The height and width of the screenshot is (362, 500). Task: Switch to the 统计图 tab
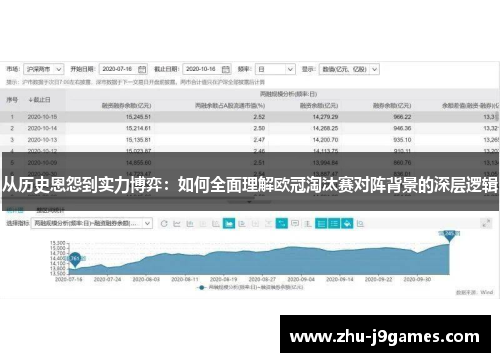(15, 210)
